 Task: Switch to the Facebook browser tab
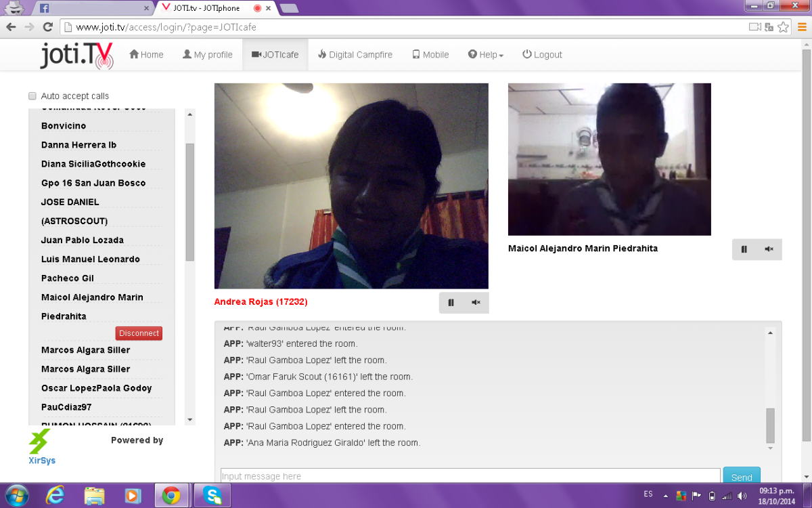[x=93, y=8]
